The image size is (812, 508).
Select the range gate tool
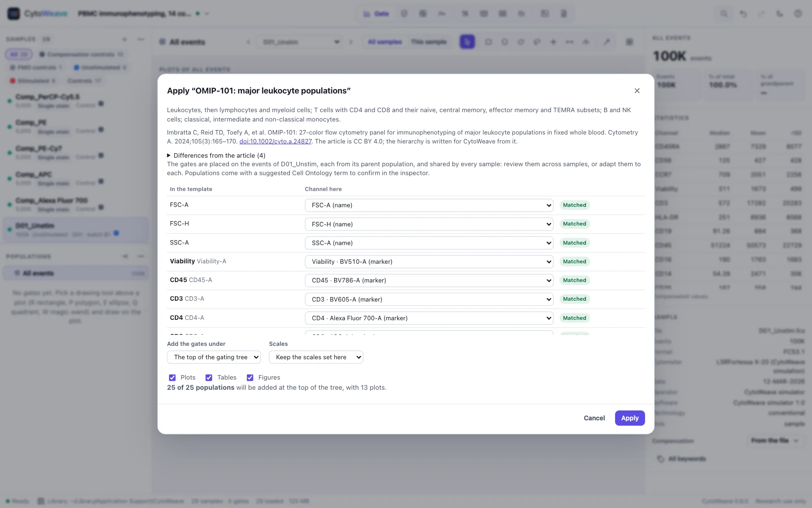570,42
